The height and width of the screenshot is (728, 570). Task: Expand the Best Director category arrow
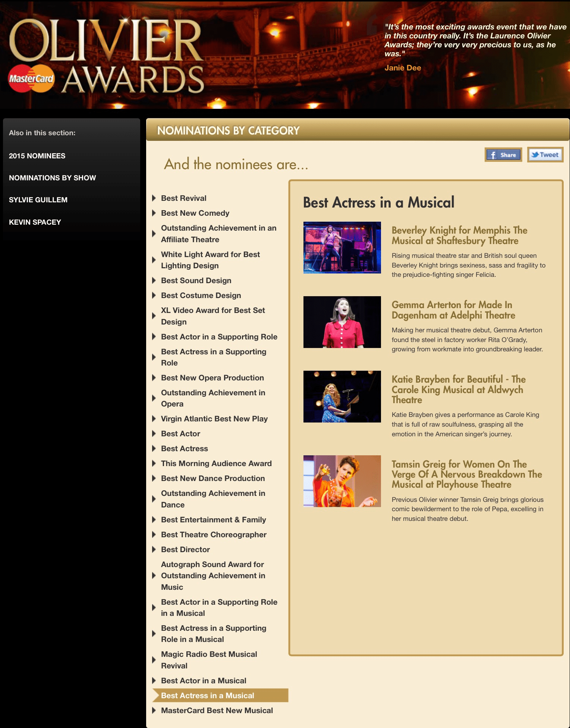pos(154,550)
